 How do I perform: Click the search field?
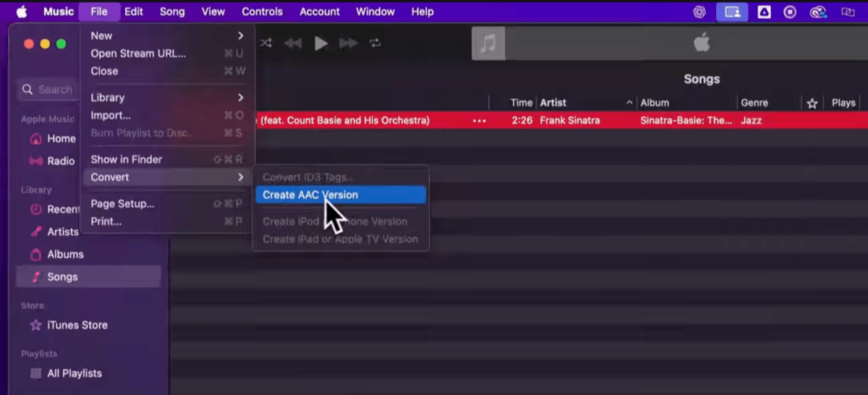(49, 90)
